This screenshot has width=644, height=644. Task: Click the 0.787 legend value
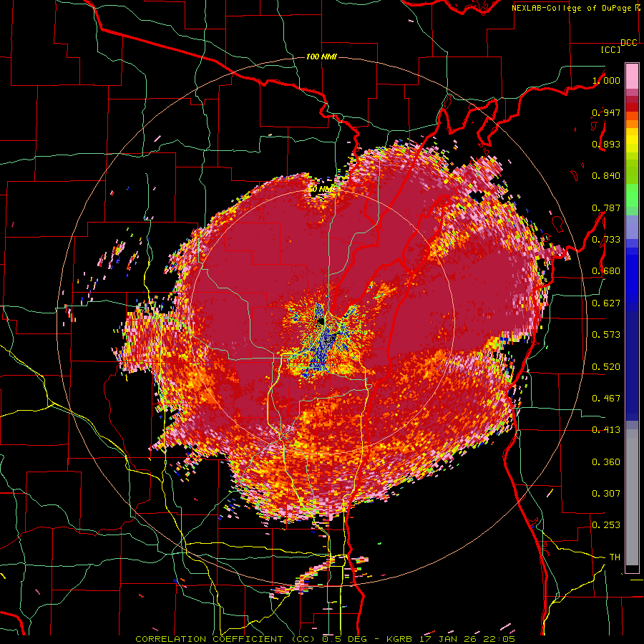[x=606, y=208]
